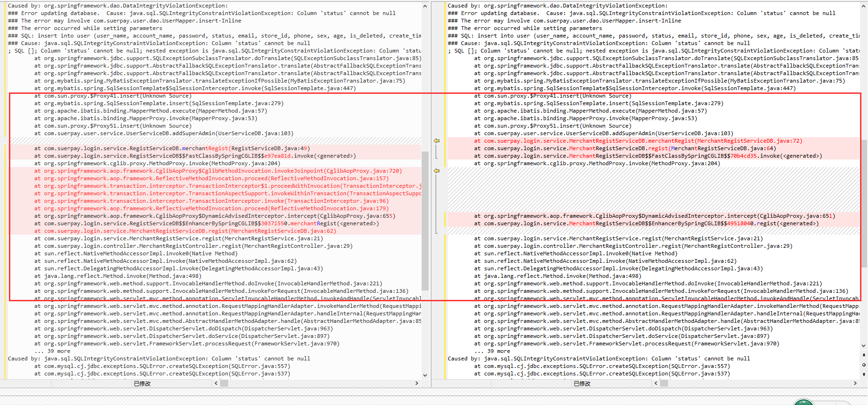Select left line FrameworkServlet.processRequest java:970
Image resolution: width=868 pixels, height=405 pixels.
click(x=186, y=344)
